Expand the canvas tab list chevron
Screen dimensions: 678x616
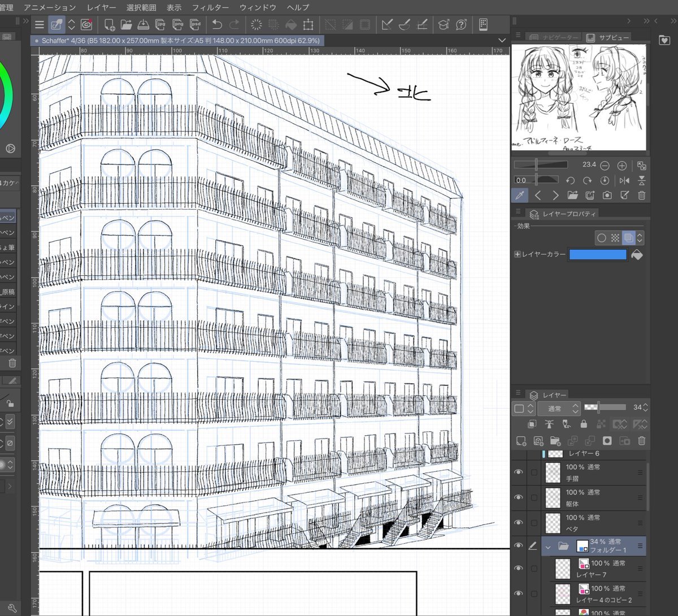502,41
